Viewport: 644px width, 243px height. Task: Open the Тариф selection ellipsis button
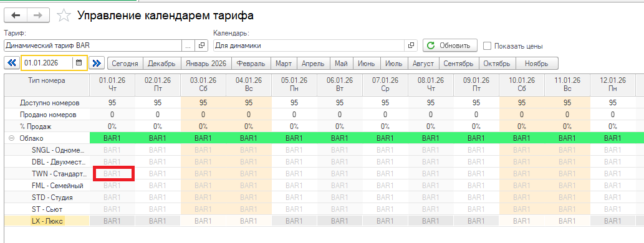click(188, 45)
